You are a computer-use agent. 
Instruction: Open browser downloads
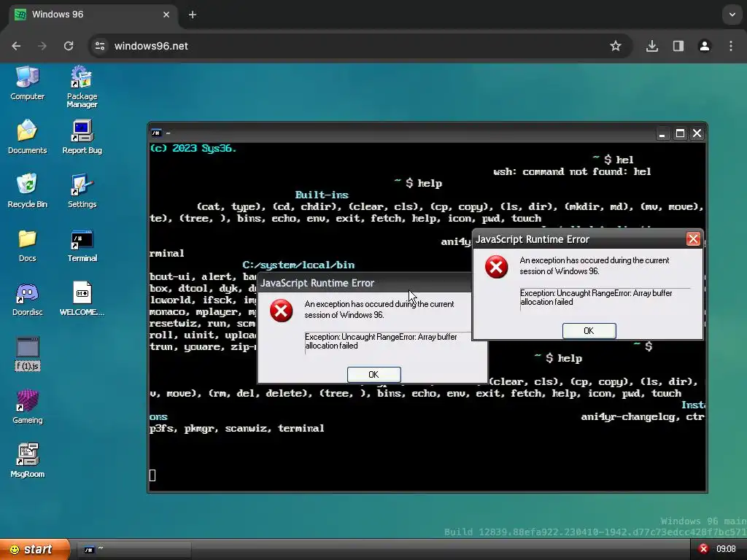[x=652, y=46]
